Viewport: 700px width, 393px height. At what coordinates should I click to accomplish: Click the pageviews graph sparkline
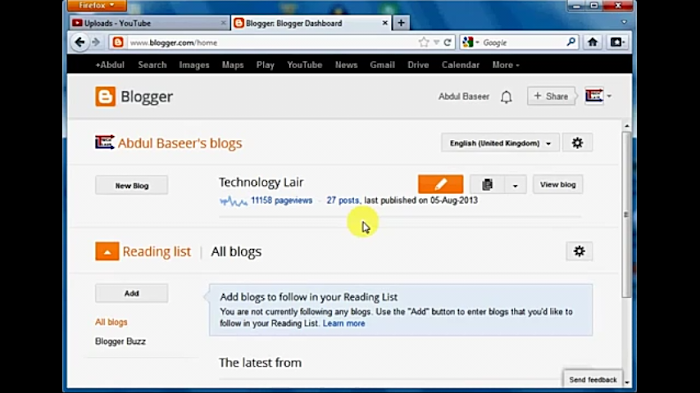pyautogui.click(x=233, y=201)
